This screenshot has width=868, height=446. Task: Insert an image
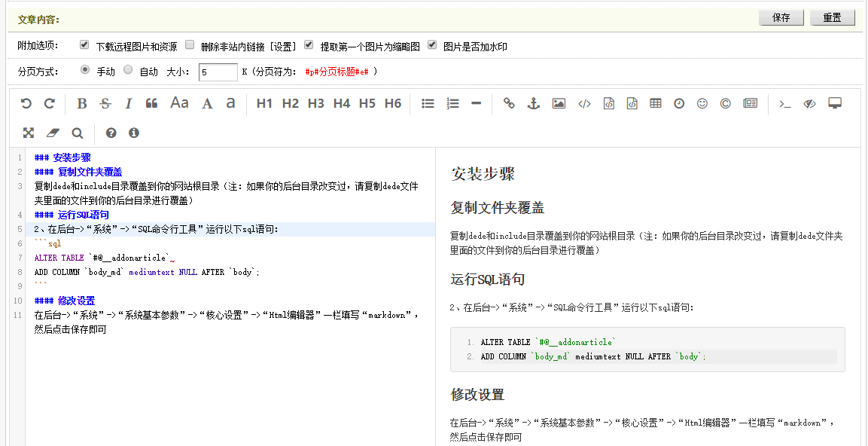click(x=559, y=103)
